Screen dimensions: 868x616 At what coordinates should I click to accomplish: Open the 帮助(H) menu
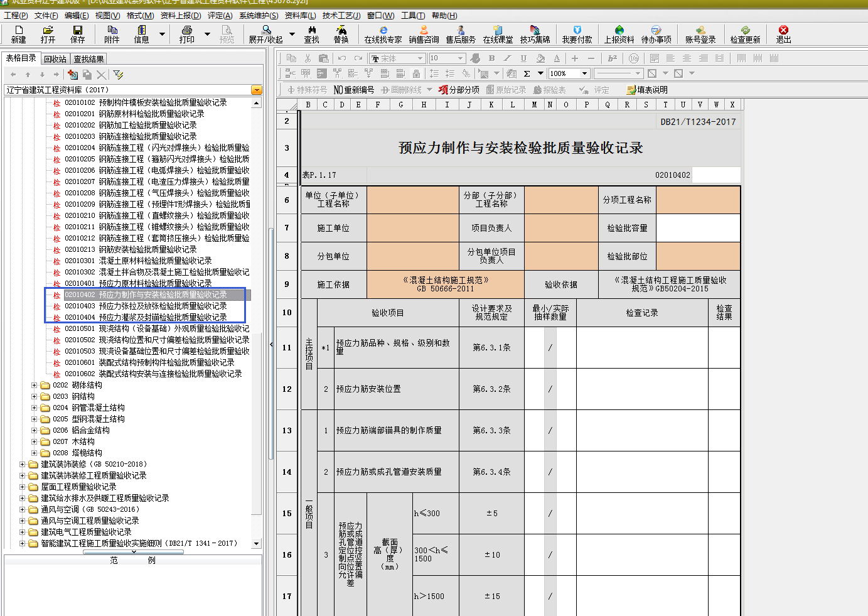[x=444, y=15]
